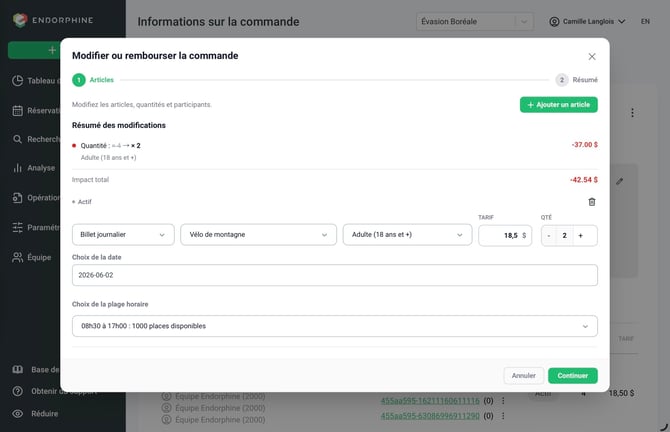Open the Adulte (18 ans et +) dropdown
This screenshot has width=670, height=432.
pos(407,235)
